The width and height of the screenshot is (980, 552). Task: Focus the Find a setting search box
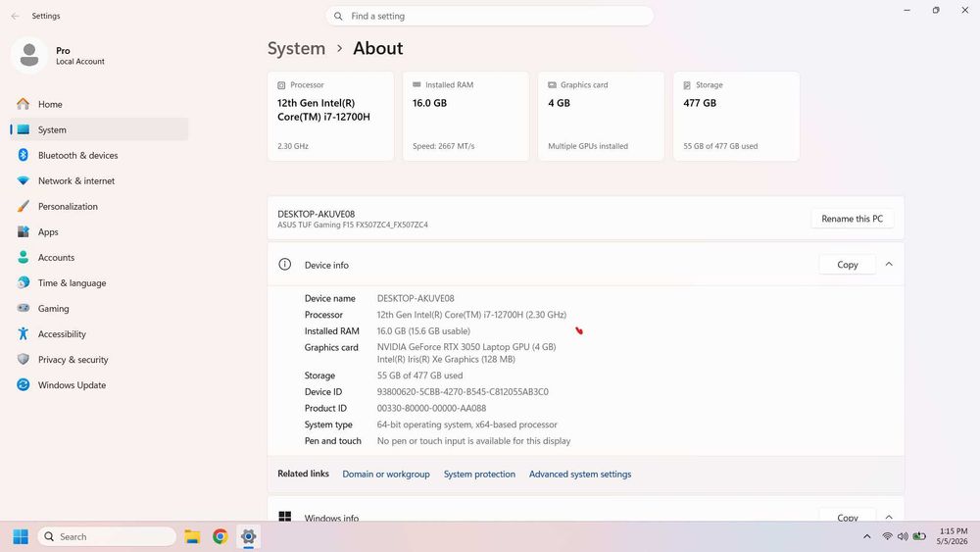[489, 16]
